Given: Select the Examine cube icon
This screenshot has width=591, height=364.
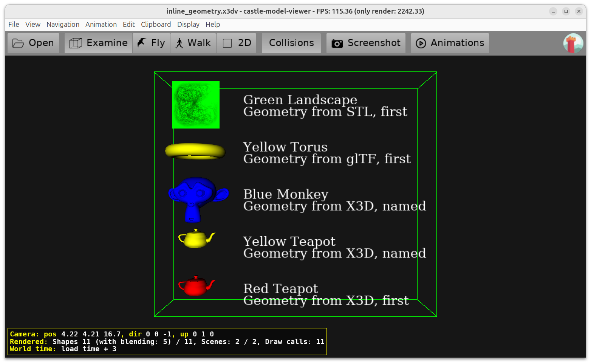Looking at the screenshot, I should (x=76, y=43).
